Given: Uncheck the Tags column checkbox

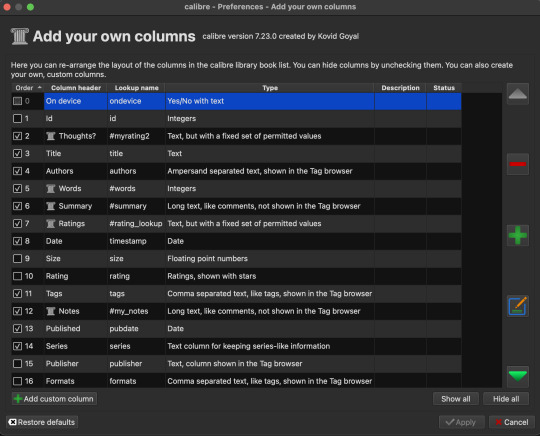Looking at the screenshot, I should (17, 294).
